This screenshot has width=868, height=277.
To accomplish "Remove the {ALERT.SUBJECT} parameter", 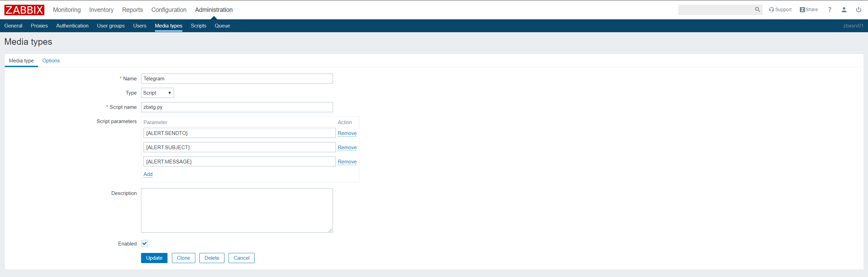I will (347, 147).
